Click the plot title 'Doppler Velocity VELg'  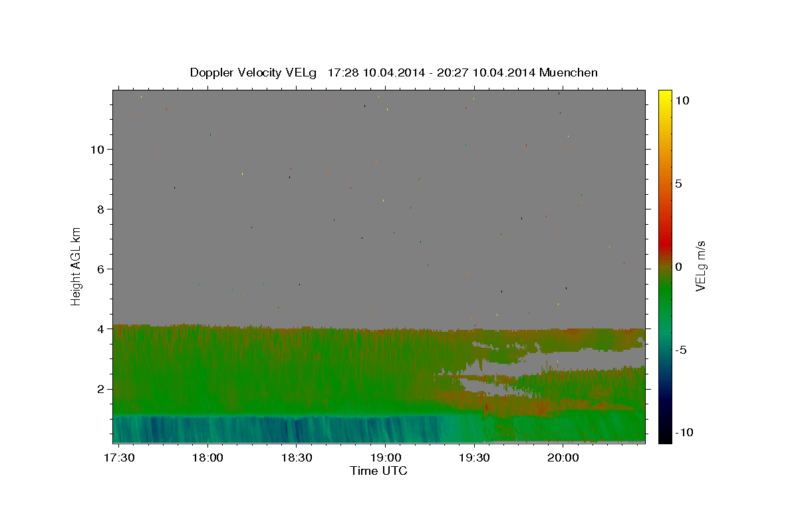coord(254,72)
